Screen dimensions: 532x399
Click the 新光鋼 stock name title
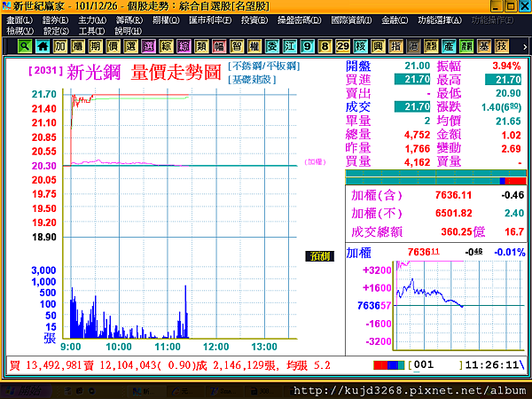(94, 72)
